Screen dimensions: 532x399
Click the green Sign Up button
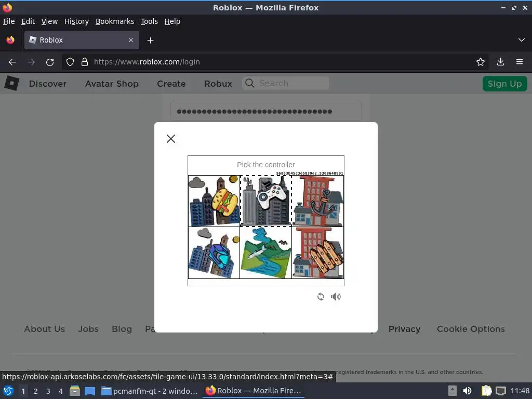[x=504, y=84]
